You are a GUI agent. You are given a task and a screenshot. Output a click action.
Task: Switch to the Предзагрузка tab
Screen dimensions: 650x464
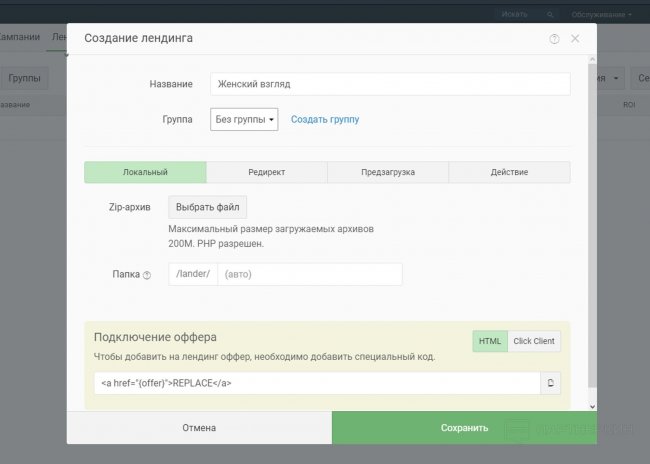pos(388,172)
